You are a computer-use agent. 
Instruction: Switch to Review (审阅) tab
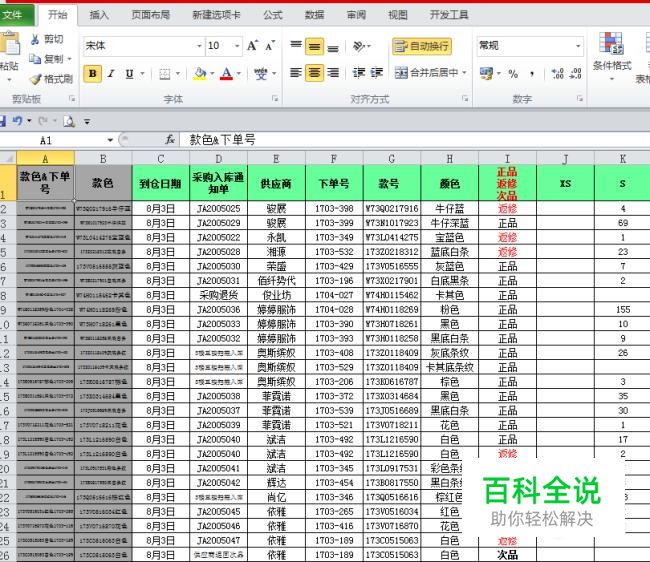356,15
